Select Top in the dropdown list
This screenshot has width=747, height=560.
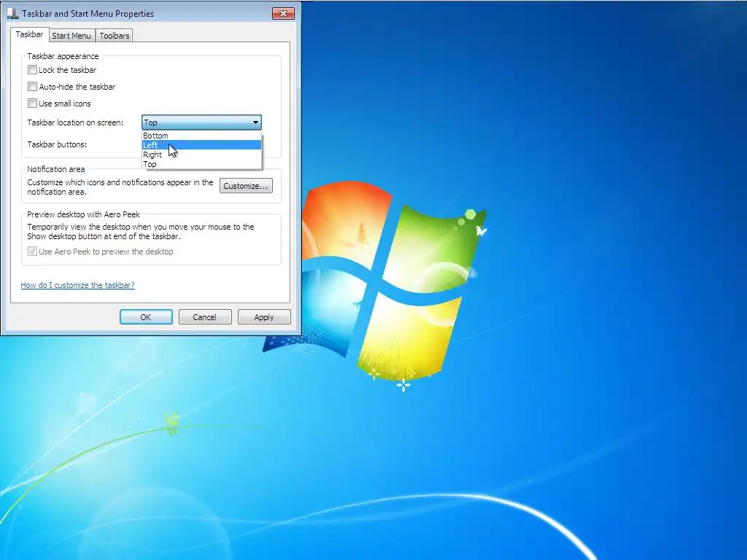(202, 164)
